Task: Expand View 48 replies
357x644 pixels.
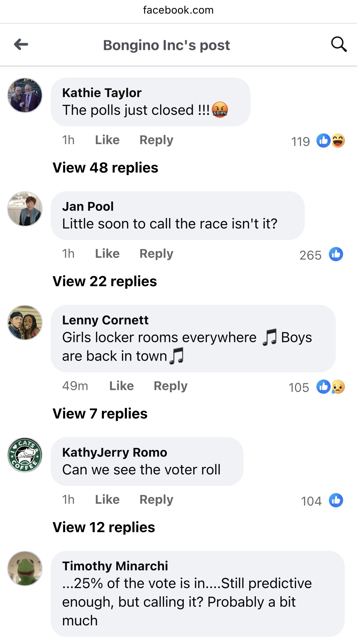Action: [105, 168]
